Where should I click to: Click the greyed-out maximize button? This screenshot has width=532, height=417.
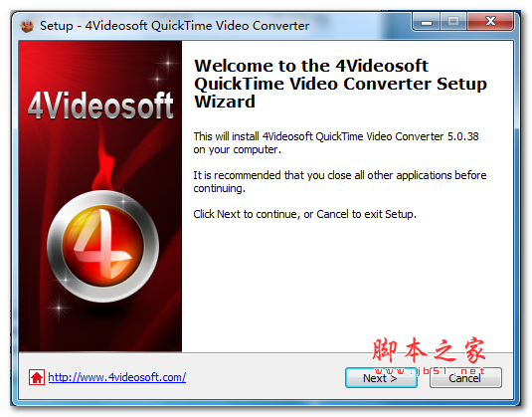point(453,22)
